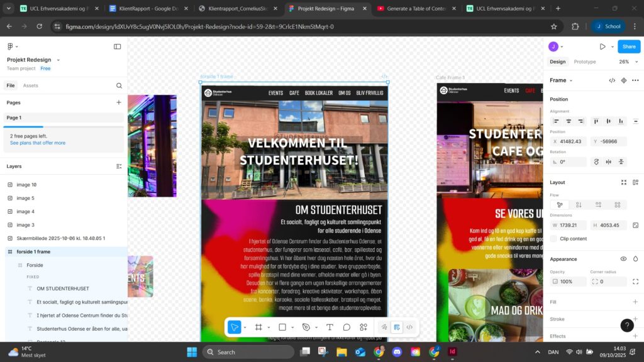The height and width of the screenshot is (362, 644).
Task: Click align right icon
Action: point(580,121)
